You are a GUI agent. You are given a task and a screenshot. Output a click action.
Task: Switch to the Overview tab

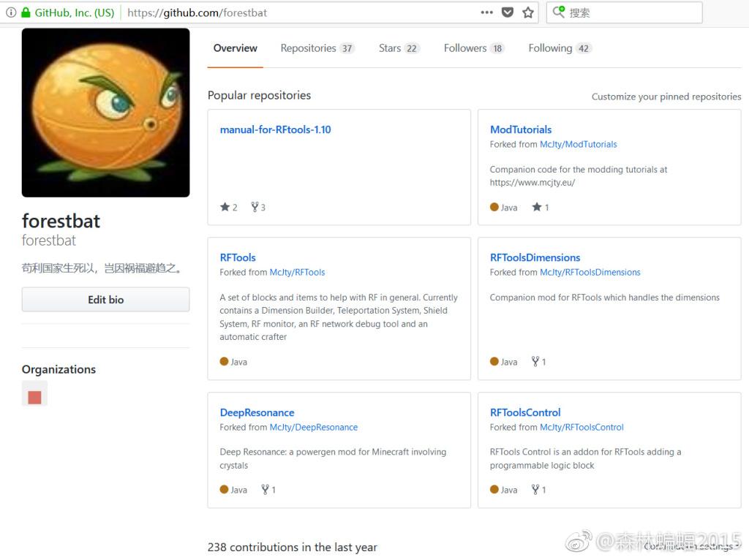(235, 48)
